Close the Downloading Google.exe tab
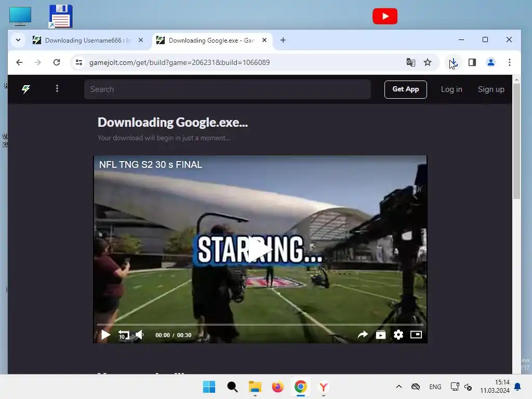Image resolution: width=532 pixels, height=399 pixels. tap(264, 40)
